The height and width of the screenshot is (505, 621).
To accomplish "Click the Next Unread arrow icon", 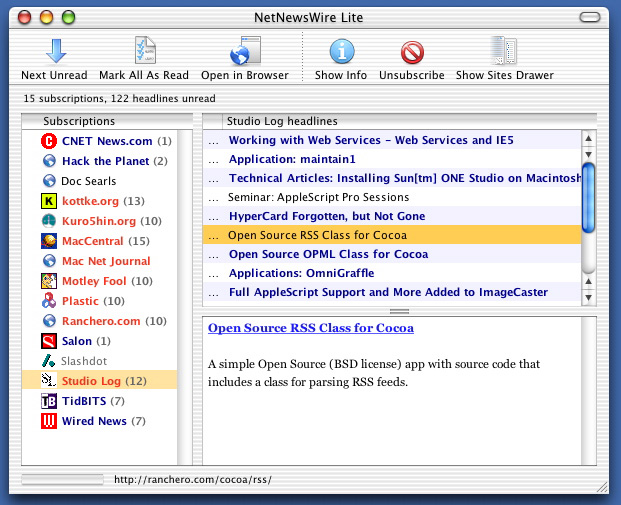I will tap(54, 51).
